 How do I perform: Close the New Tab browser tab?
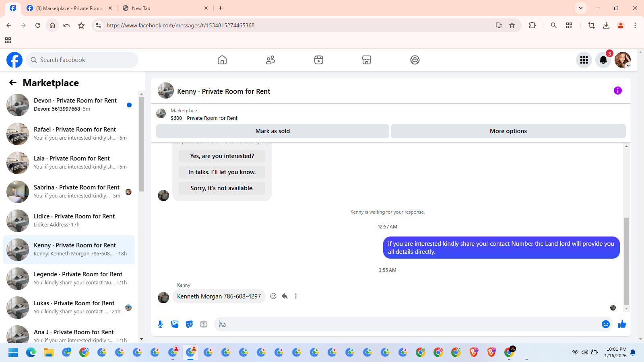[x=206, y=8]
